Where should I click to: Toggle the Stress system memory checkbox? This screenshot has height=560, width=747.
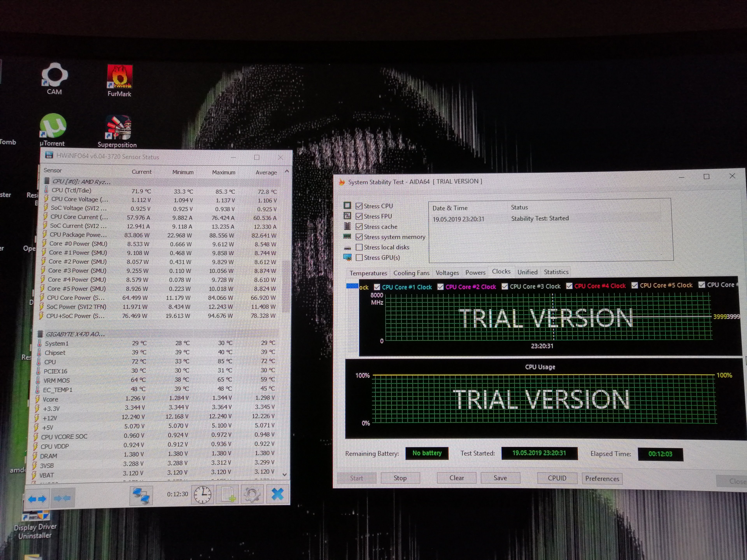359,237
